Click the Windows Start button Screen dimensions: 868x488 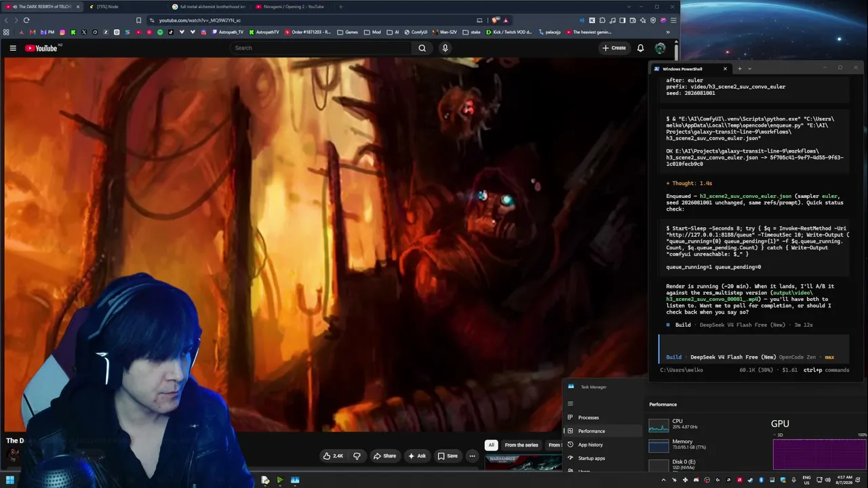(x=10, y=480)
